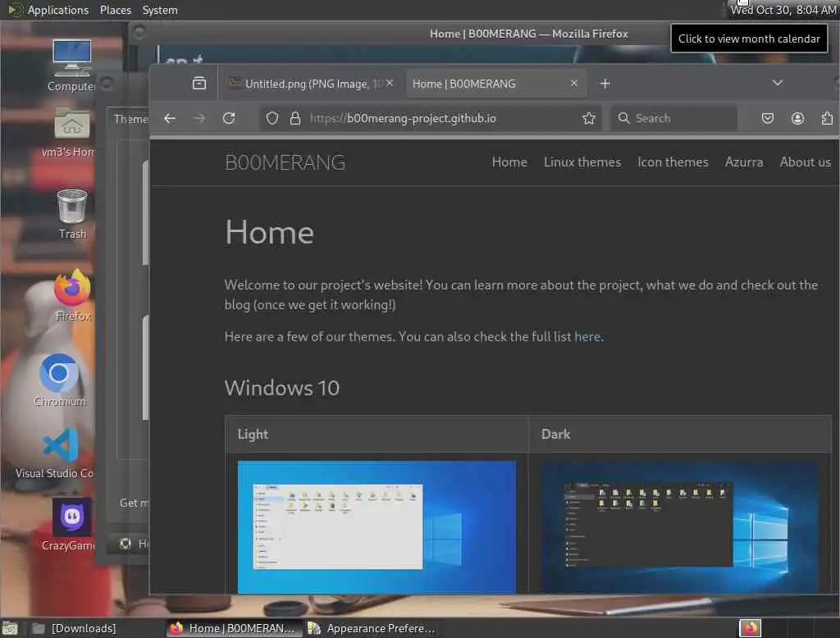Open Firefox View icon left of tabs
This screenshot has width=840, height=638.
[199, 83]
